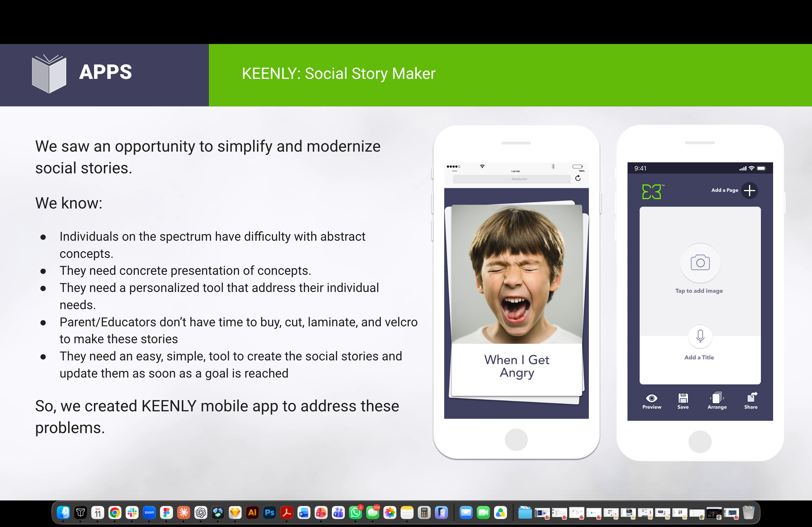Open Microsoft Teams from the dock

click(x=338, y=512)
